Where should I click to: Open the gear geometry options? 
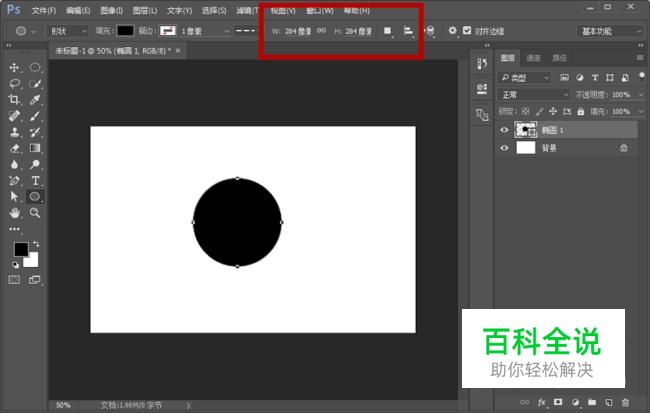(x=452, y=31)
